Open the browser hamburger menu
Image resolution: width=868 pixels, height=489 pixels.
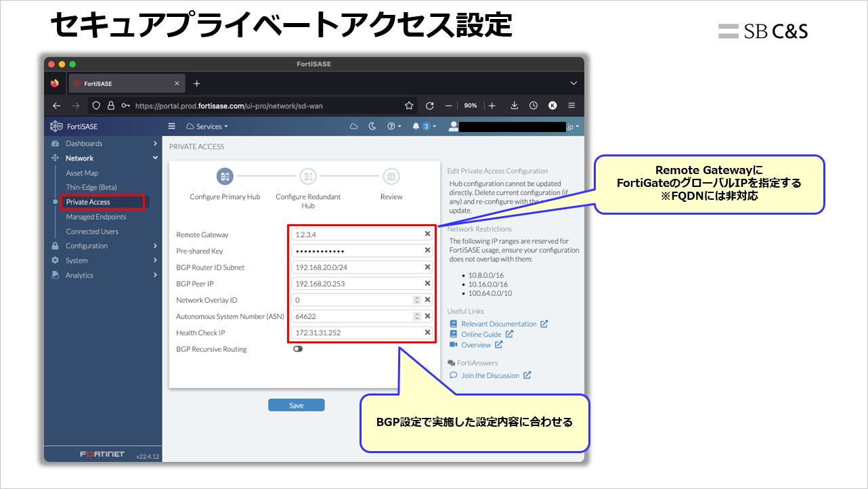point(571,106)
